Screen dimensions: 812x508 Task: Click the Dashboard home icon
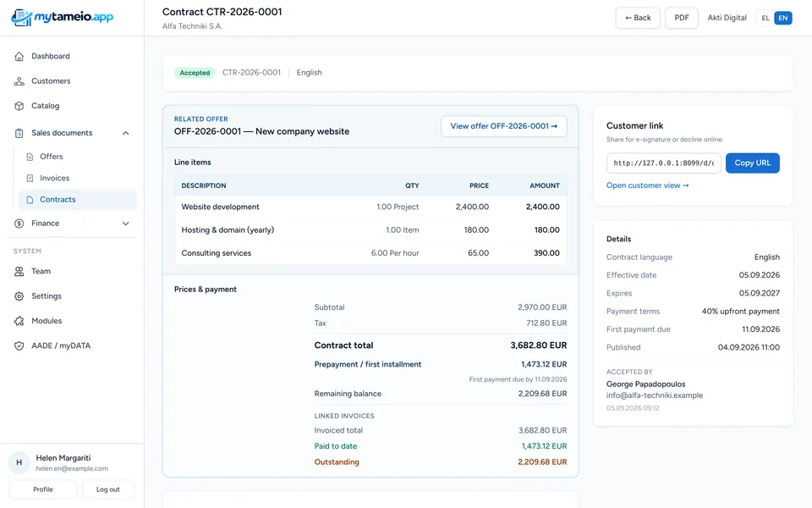[x=19, y=56]
